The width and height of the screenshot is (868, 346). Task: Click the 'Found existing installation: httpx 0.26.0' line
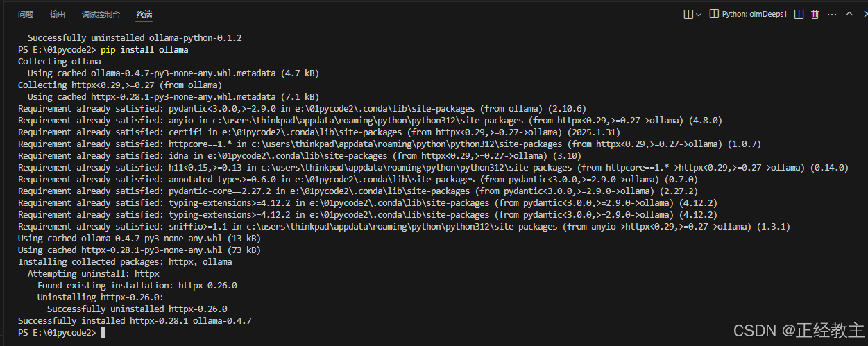[x=137, y=286]
